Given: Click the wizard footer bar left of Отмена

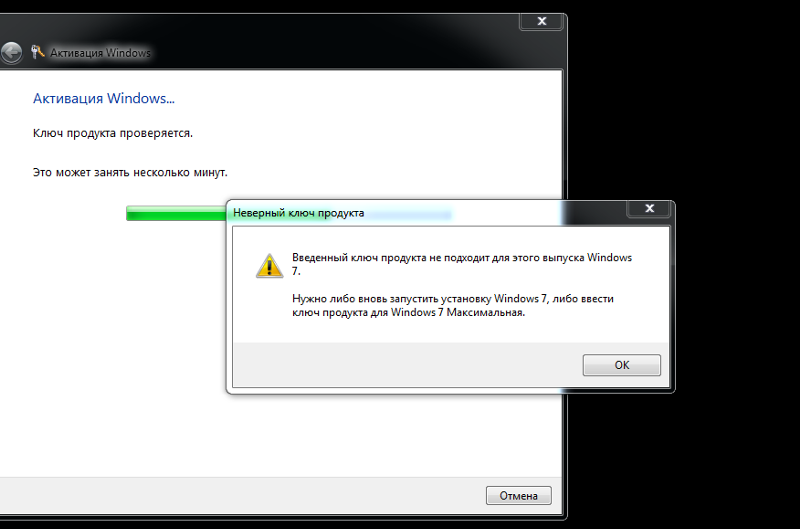Looking at the screenshot, I should (242, 495).
